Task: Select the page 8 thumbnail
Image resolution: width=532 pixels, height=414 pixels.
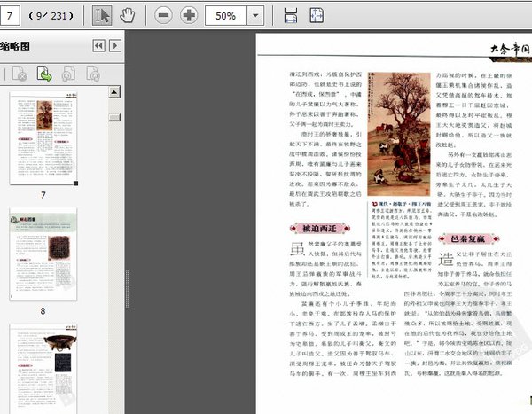Action: (43, 257)
